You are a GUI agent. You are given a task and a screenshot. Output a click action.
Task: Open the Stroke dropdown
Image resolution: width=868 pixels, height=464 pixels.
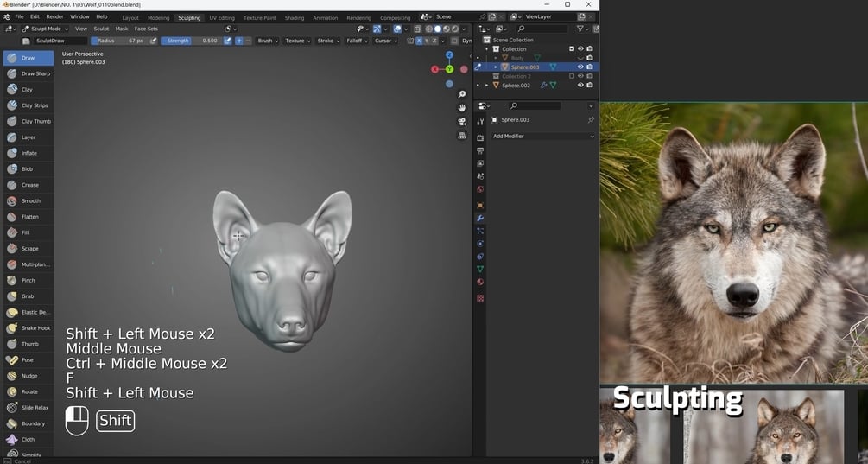[x=328, y=41]
